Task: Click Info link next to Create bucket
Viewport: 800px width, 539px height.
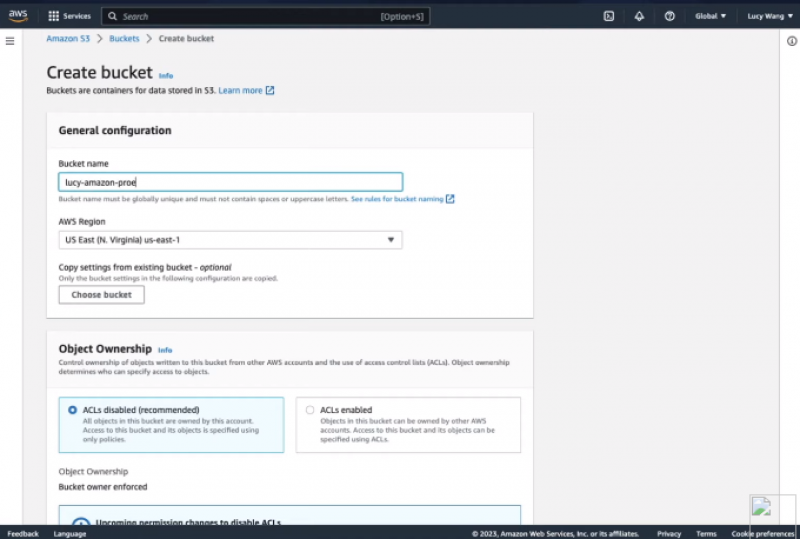Action: [166, 76]
